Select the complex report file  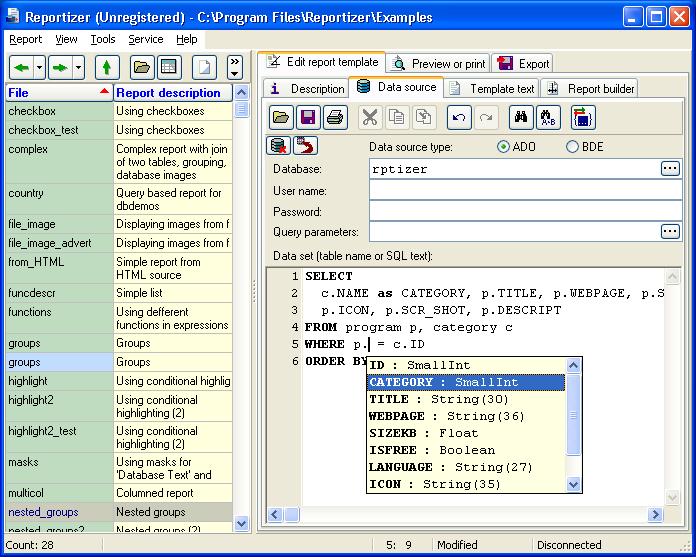59,162
